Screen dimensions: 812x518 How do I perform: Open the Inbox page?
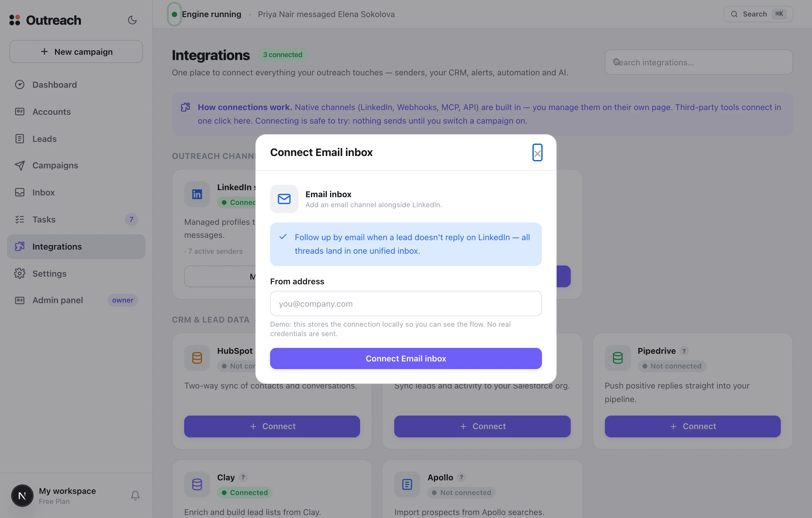point(76,192)
